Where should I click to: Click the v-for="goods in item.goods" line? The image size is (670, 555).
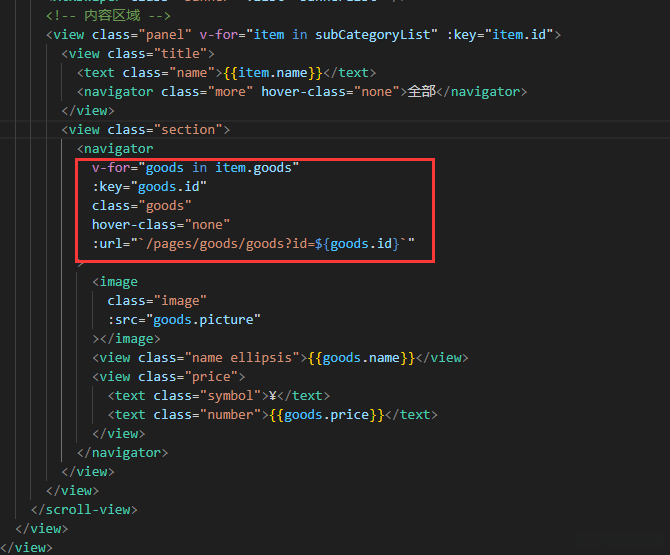[x=195, y=167]
